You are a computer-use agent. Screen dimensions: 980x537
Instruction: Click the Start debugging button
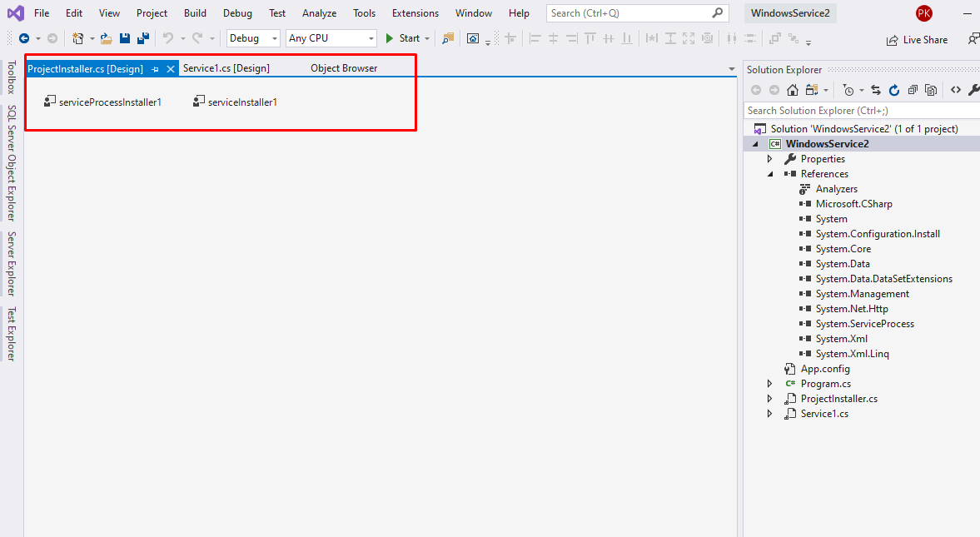pos(406,38)
